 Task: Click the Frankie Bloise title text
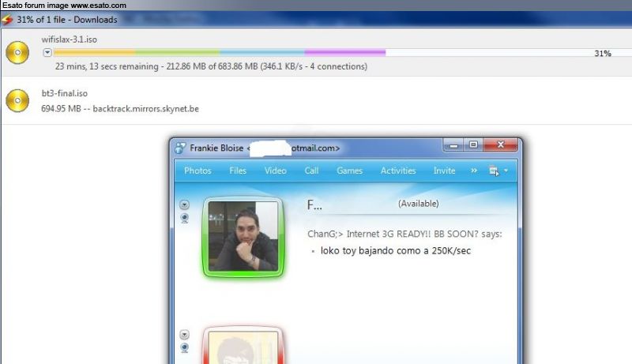[x=216, y=148]
